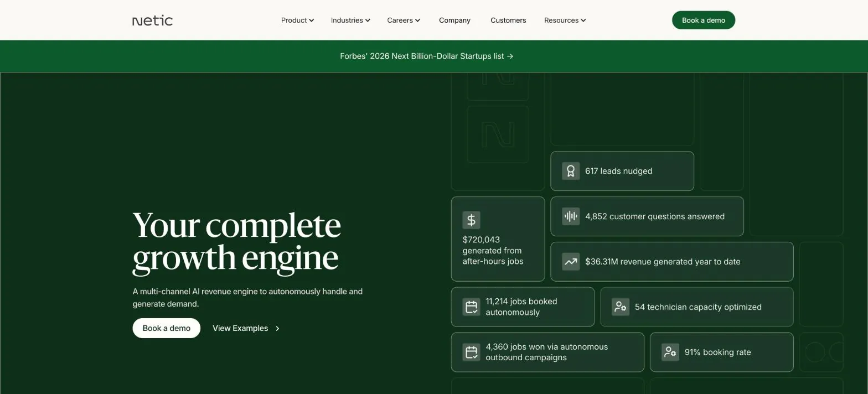Click the 91% booking rate text
The image size is (868, 394).
[717, 352]
